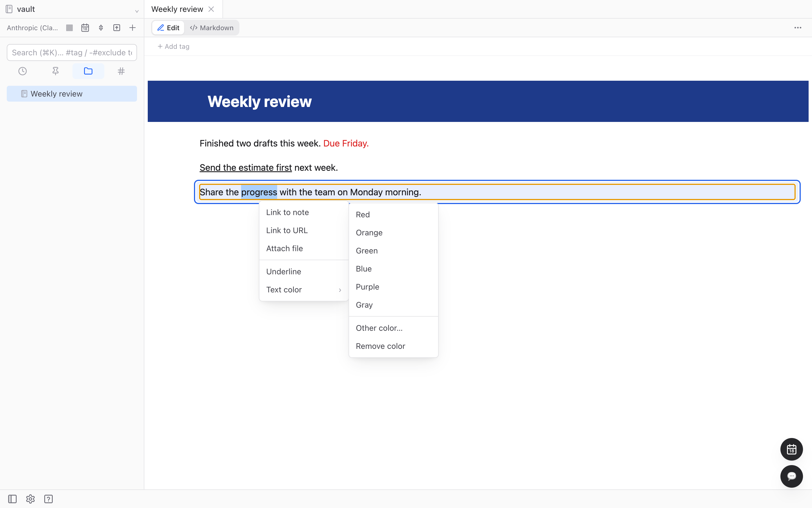Open the floating chat bubble button
This screenshot has width=812, height=508.
791,476
